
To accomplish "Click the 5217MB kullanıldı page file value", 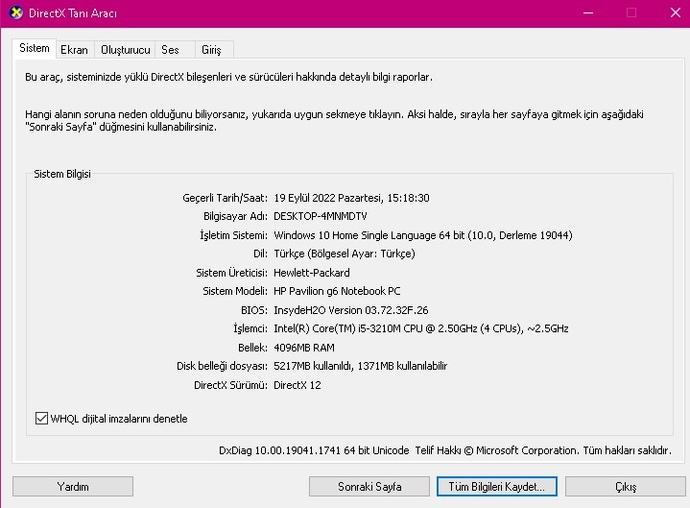I will coord(360,366).
